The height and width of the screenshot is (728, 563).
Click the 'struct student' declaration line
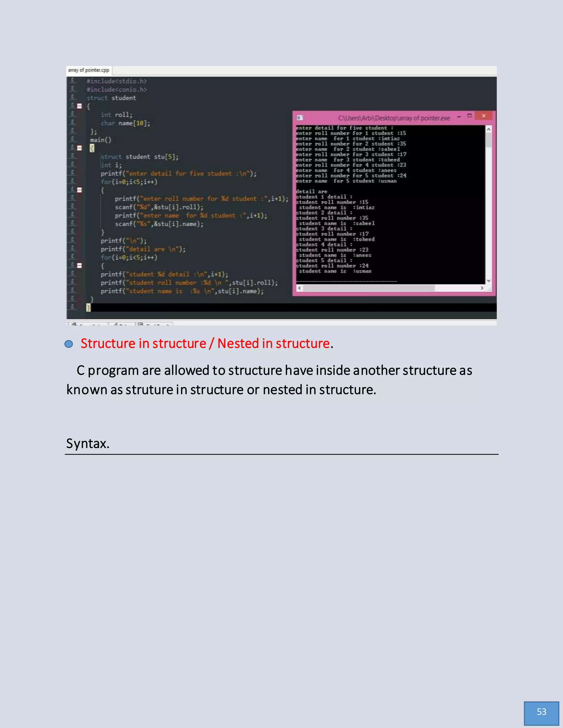coord(111,98)
